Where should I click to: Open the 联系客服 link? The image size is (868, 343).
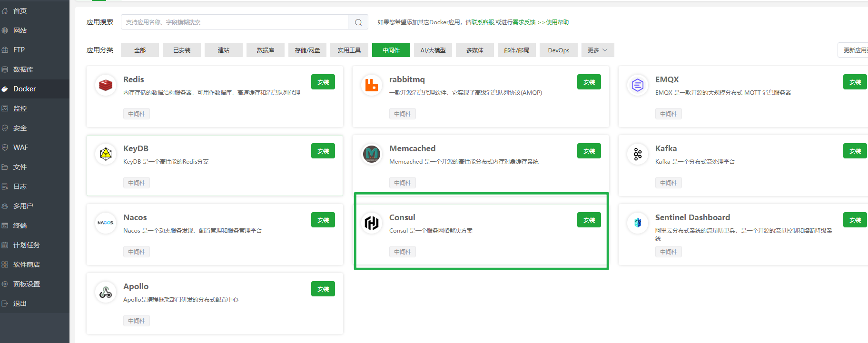point(483,22)
